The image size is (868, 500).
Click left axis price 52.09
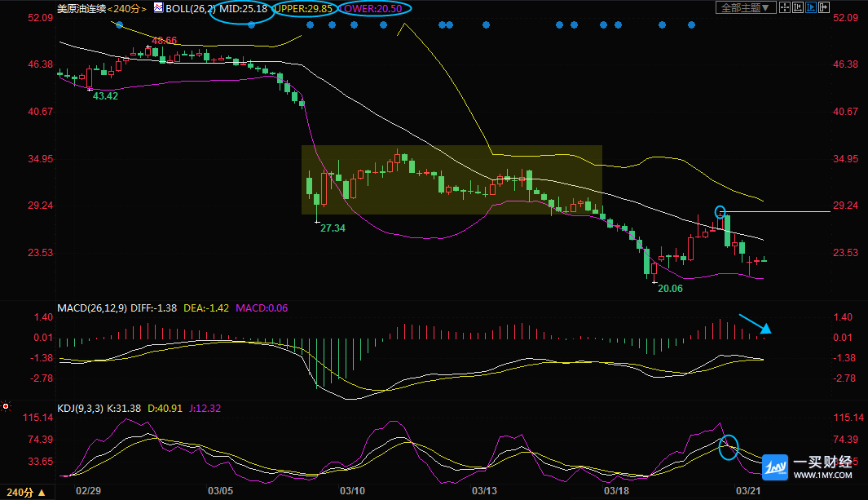coord(41,18)
